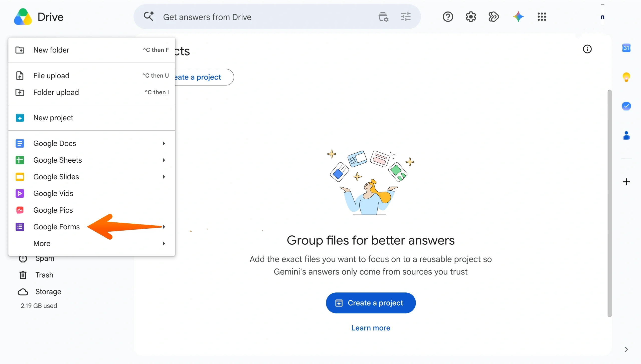Viewport: 641px width, 364px height.
Task: Click the Trash bin icon
Action: click(23, 275)
